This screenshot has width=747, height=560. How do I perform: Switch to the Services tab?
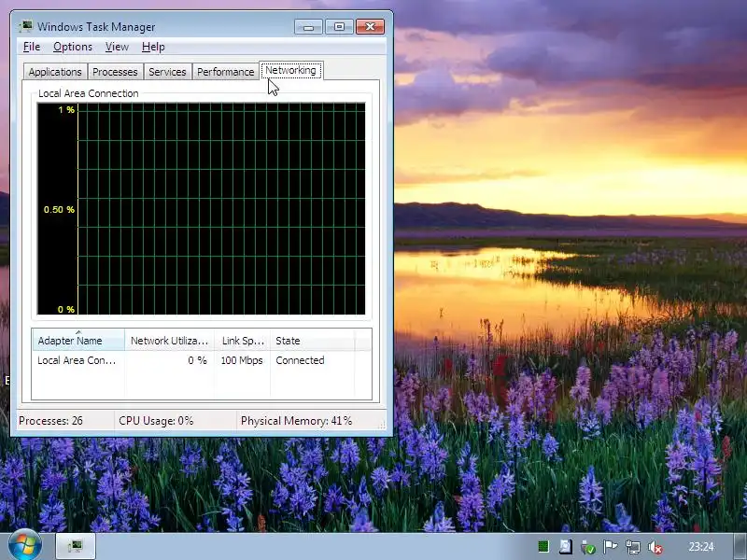pos(167,72)
